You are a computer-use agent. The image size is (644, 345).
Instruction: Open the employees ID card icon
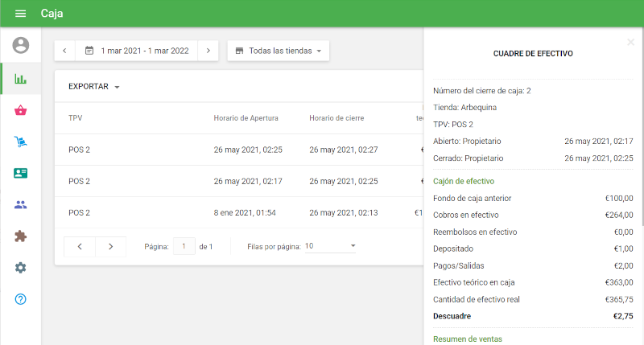tap(21, 173)
